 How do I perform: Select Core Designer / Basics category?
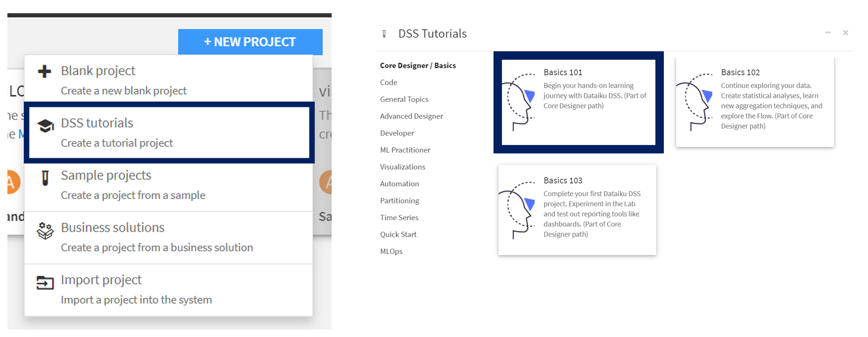point(418,66)
